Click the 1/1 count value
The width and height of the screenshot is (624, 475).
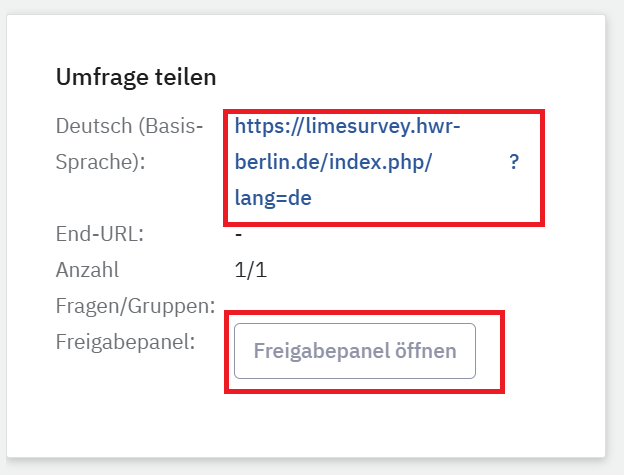(251, 269)
